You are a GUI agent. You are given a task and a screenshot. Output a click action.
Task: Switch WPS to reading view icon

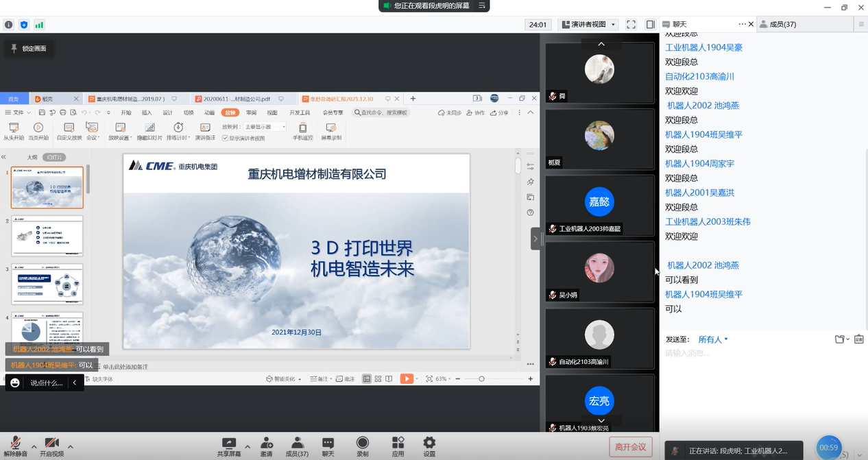[x=389, y=378]
